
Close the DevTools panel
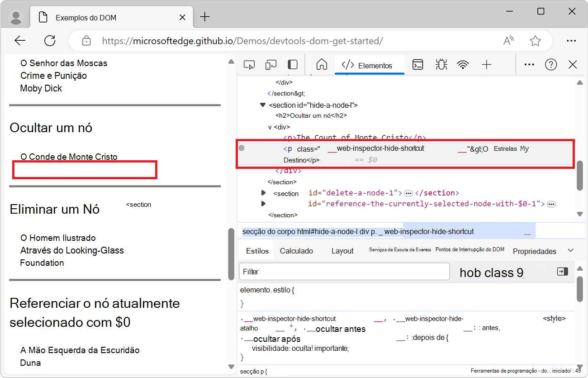point(573,65)
